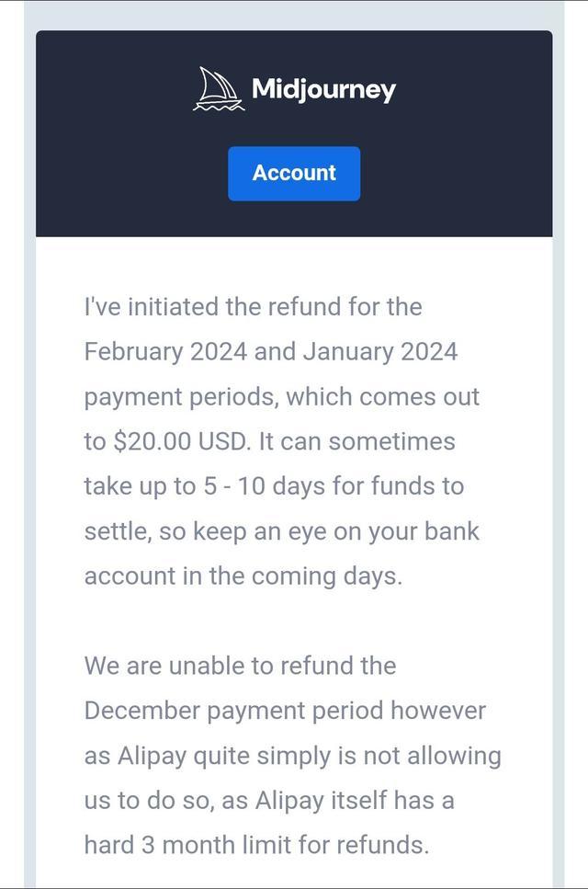588x889 pixels.
Task: Click the Midjourney sailboat logo icon
Action: (219, 89)
